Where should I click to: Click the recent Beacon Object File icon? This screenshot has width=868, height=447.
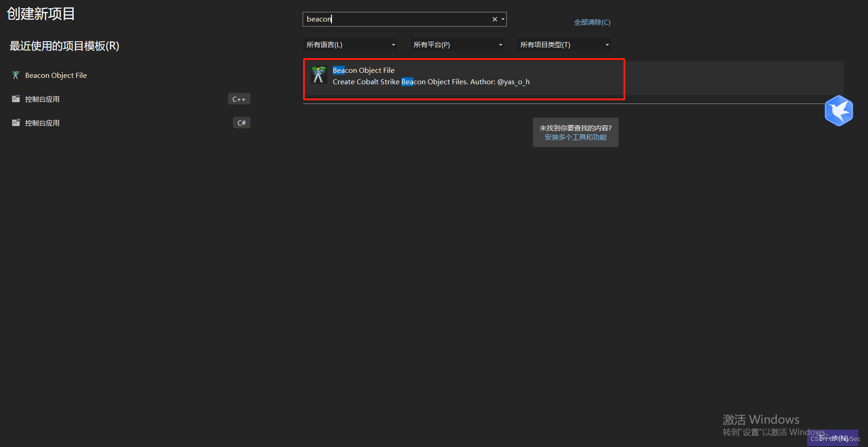[x=16, y=75]
